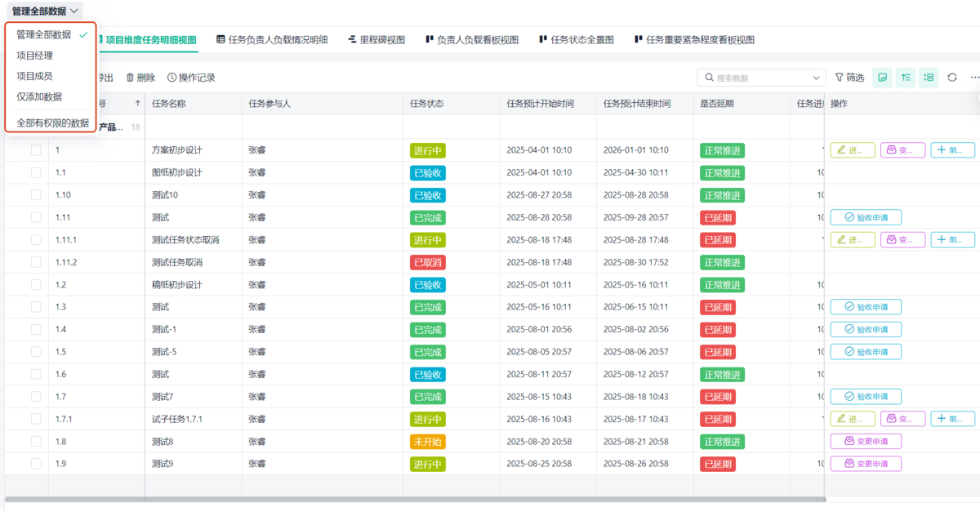The image size is (980, 512).
Task: Click the ascending sort arrow in number column
Action: tap(138, 104)
